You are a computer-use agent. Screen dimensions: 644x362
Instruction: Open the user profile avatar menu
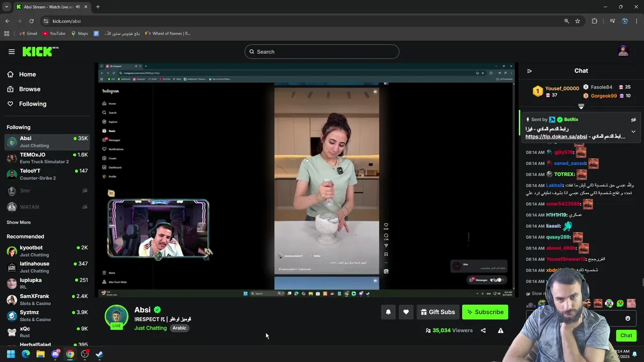(623, 51)
